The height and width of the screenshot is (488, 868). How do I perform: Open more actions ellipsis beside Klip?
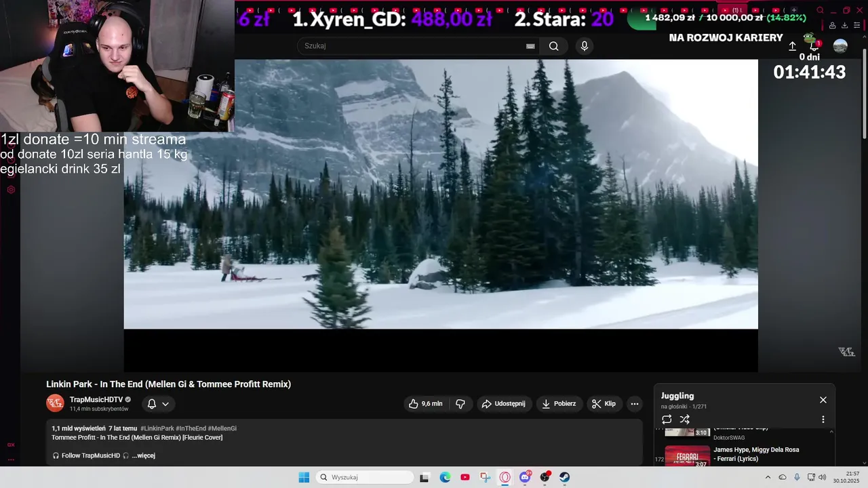pyautogui.click(x=635, y=404)
